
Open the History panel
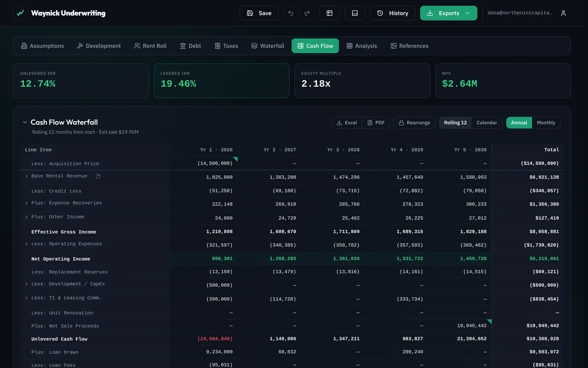pyautogui.click(x=392, y=13)
